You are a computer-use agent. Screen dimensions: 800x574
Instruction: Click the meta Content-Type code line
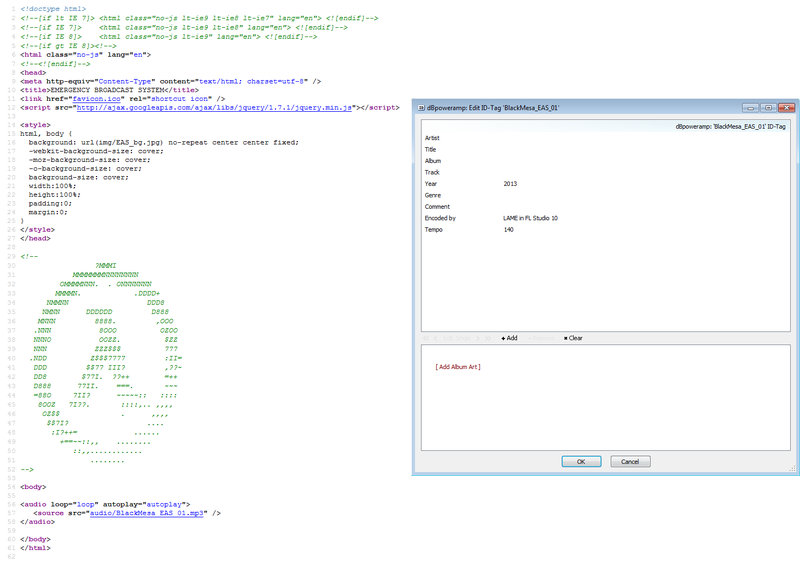(170, 82)
